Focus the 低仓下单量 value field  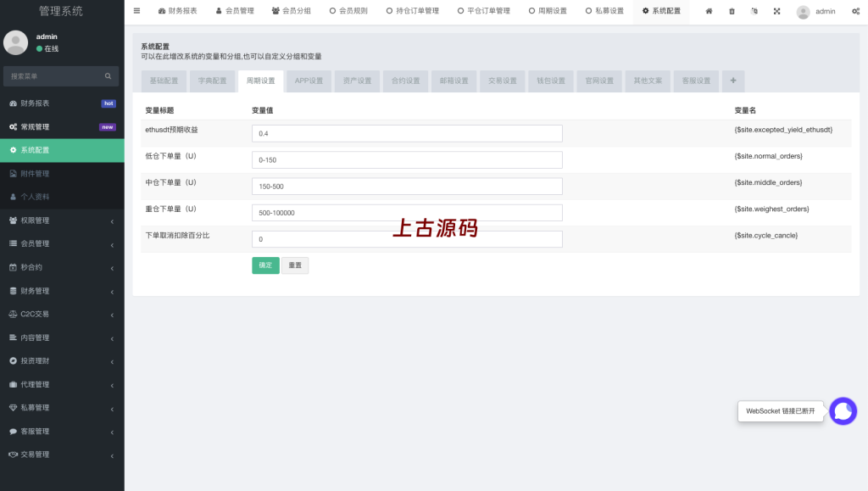(x=407, y=160)
